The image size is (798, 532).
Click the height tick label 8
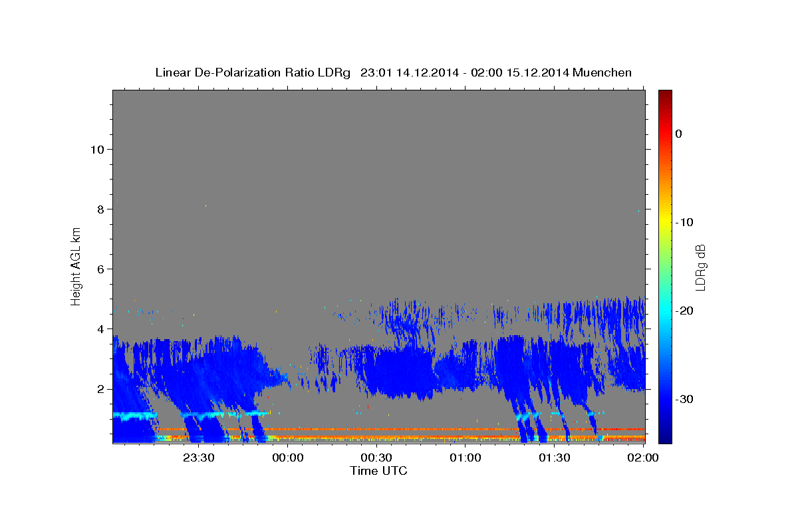pos(100,209)
